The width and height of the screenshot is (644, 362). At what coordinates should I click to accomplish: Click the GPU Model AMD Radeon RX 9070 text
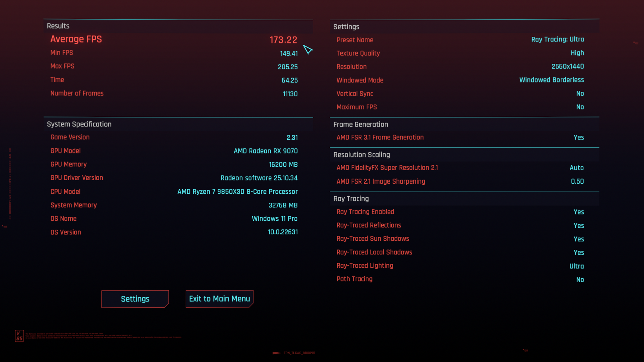pos(265,151)
